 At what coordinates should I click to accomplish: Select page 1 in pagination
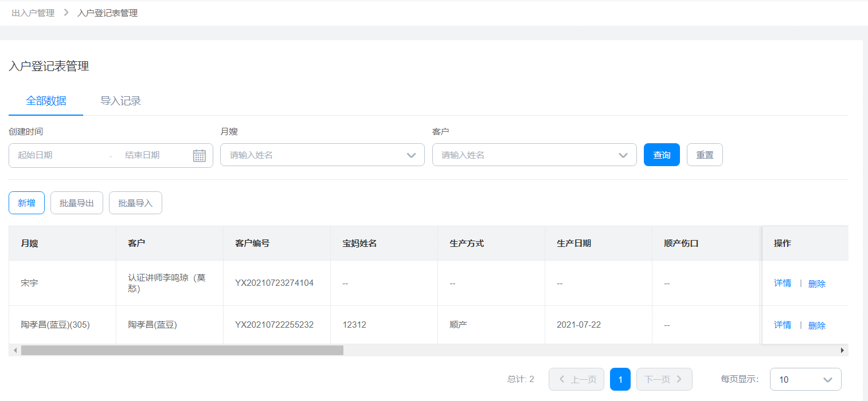point(620,379)
